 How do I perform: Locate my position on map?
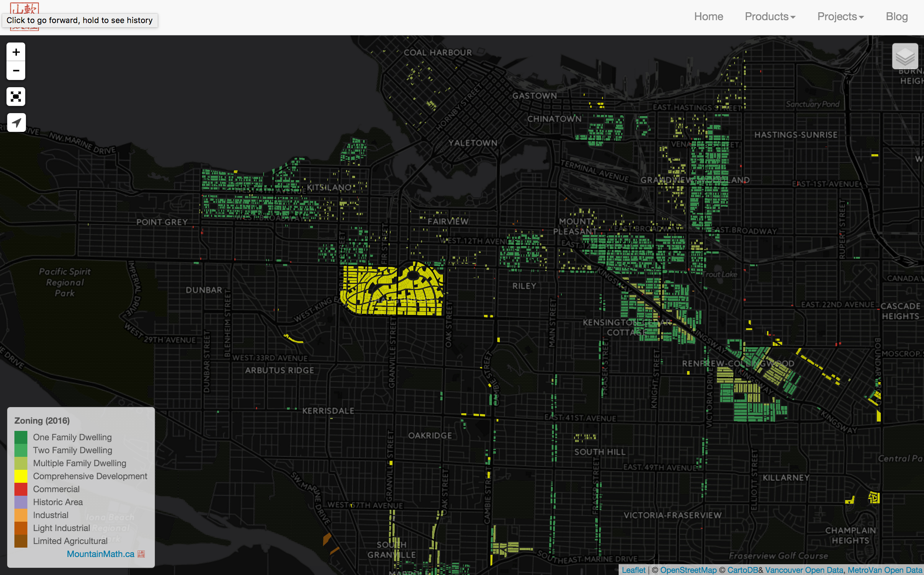click(16, 122)
